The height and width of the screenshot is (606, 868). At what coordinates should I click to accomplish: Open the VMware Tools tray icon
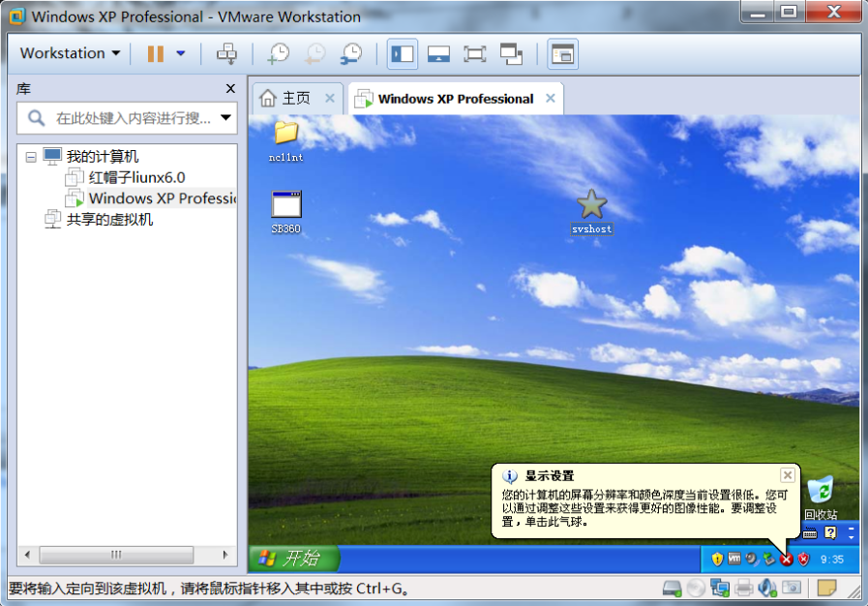tap(734, 559)
